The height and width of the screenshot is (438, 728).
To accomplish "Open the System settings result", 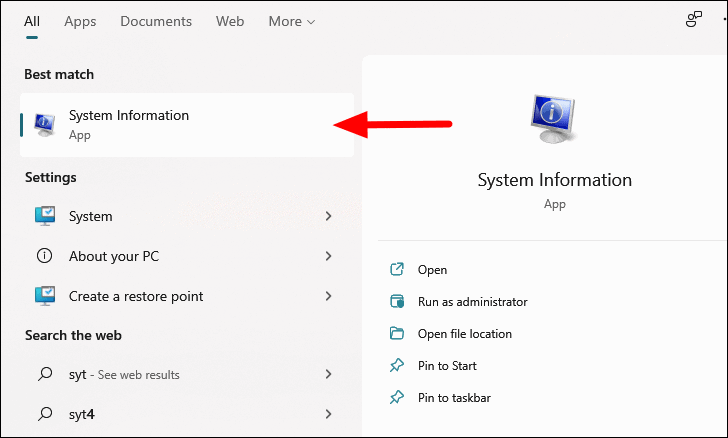I will [187, 216].
